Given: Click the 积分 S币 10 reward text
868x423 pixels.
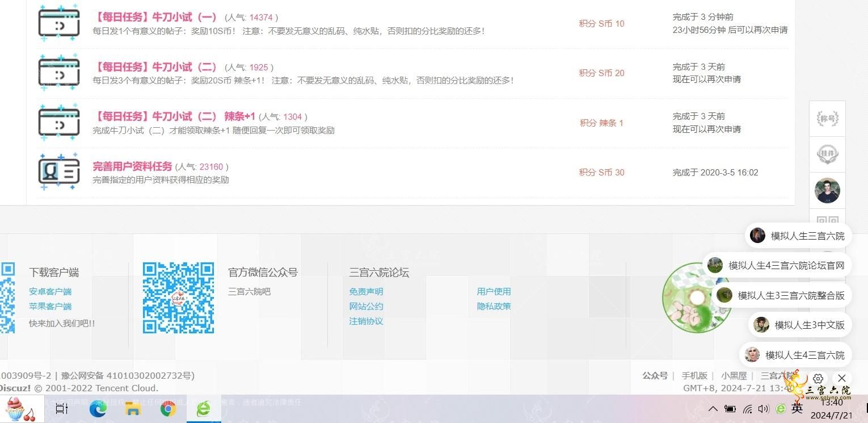Looking at the screenshot, I should coord(601,23).
